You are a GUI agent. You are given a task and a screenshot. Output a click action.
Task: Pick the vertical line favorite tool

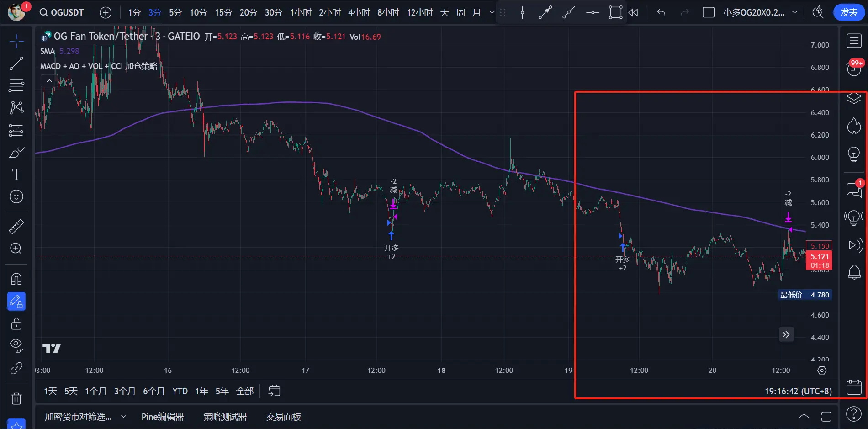coord(523,13)
